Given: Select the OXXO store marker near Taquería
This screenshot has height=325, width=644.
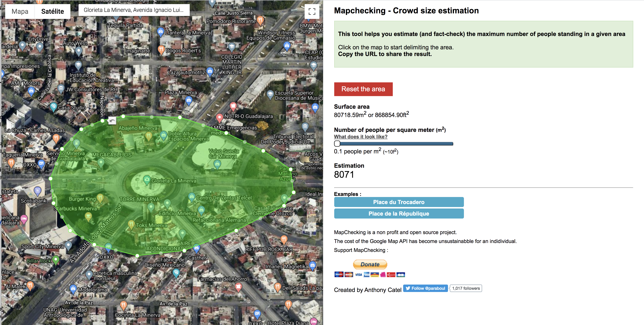Looking at the screenshot, I should tap(41, 164).
